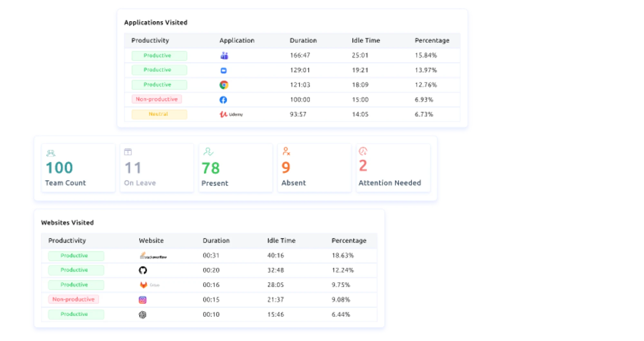Viewport: 644px width, 341px height.
Task: Open the Attention Needed card
Action: pos(393,168)
